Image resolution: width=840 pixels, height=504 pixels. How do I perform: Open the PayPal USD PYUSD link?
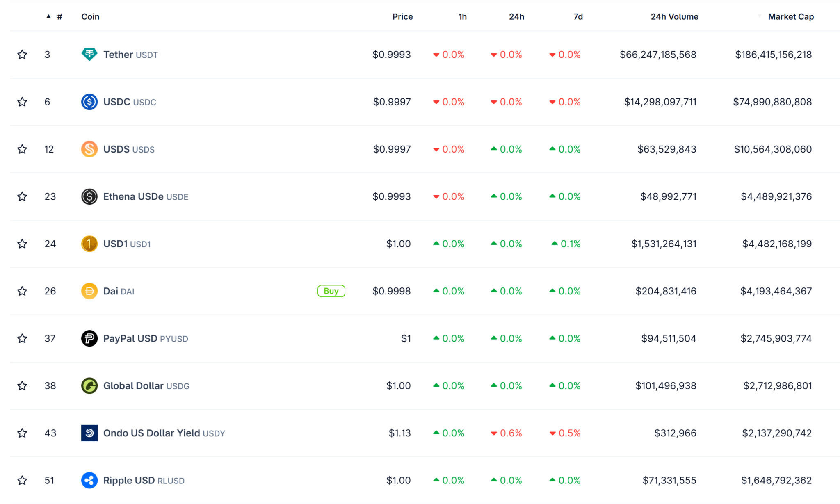tap(146, 338)
